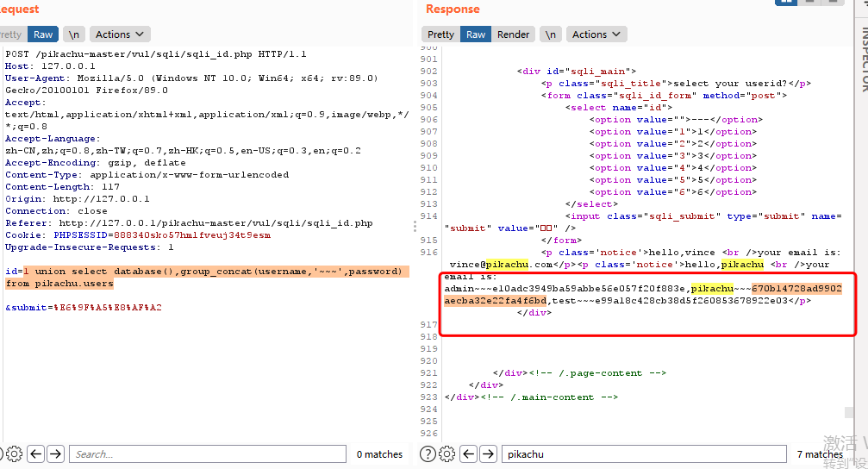Click the 'Accept-Language:' header name
Viewport: 868px width, 469px height.
coord(53,139)
